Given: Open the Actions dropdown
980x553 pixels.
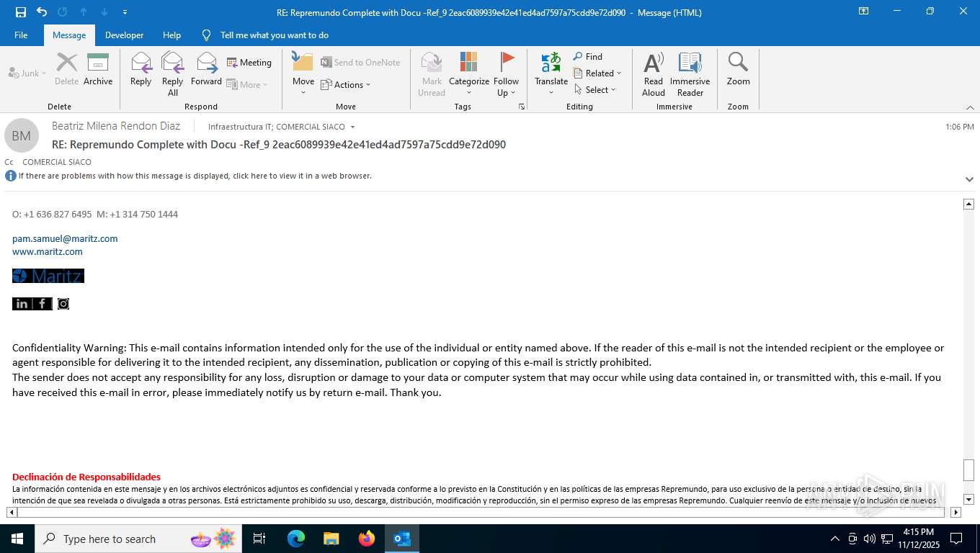Looking at the screenshot, I should [345, 85].
